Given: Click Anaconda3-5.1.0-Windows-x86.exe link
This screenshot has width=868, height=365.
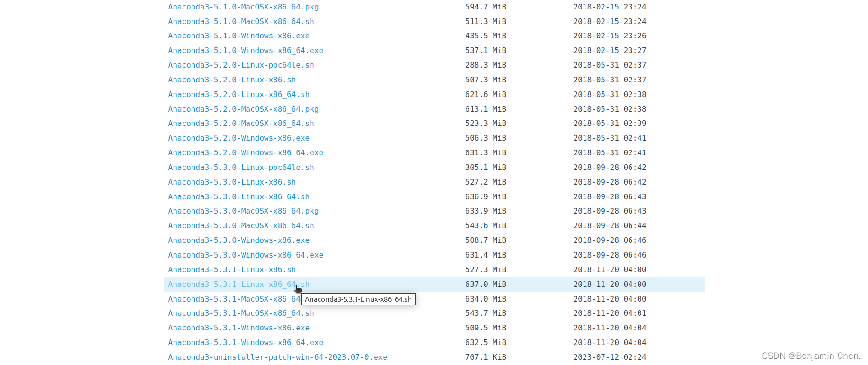Looking at the screenshot, I should pyautogui.click(x=238, y=36).
